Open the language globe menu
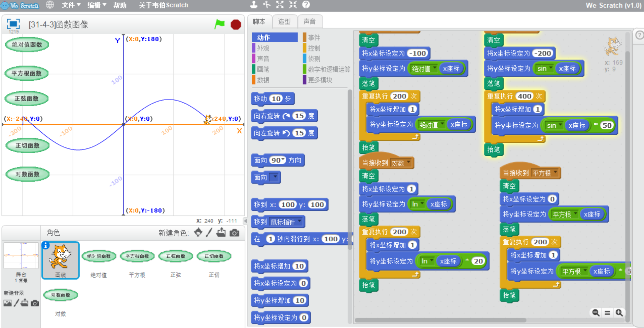 50,5
